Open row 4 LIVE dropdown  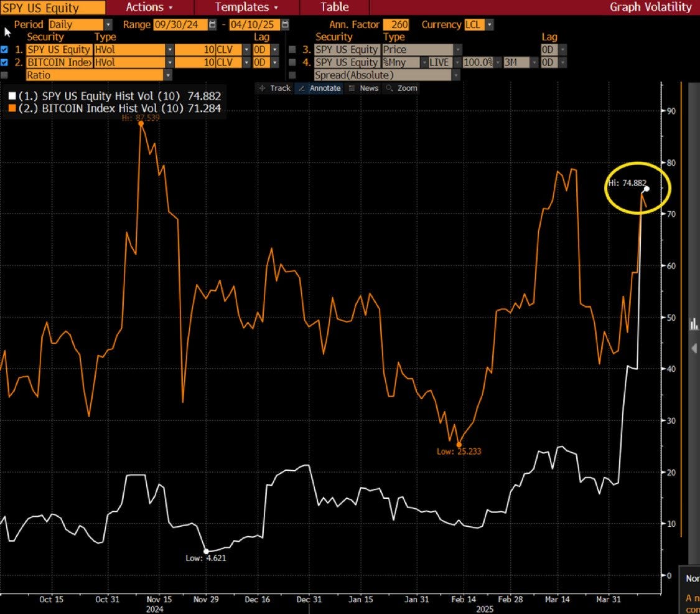pyautogui.click(x=457, y=62)
